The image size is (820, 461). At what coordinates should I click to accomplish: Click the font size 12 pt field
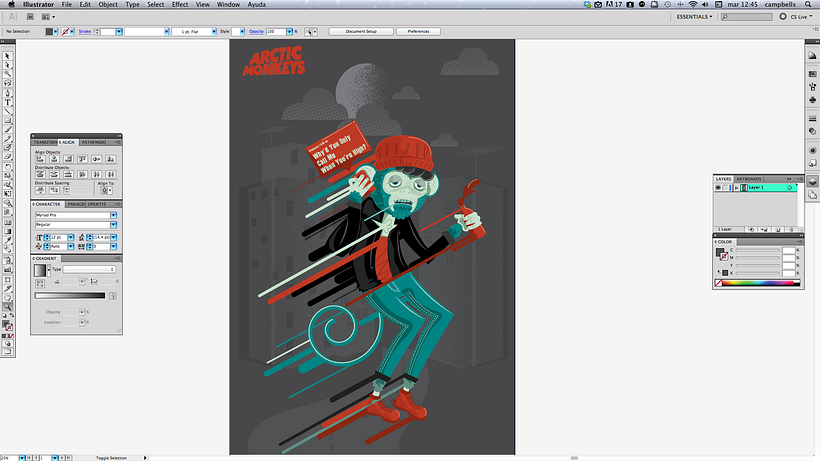click(x=59, y=237)
